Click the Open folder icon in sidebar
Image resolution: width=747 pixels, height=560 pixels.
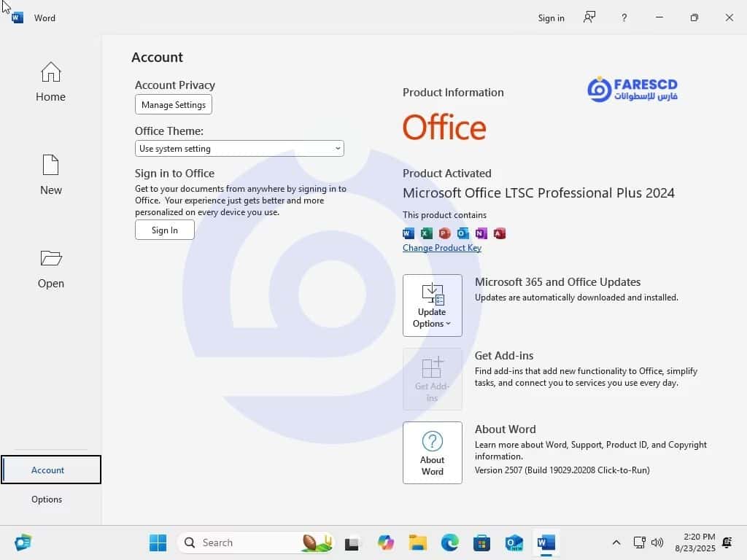pyautogui.click(x=50, y=259)
